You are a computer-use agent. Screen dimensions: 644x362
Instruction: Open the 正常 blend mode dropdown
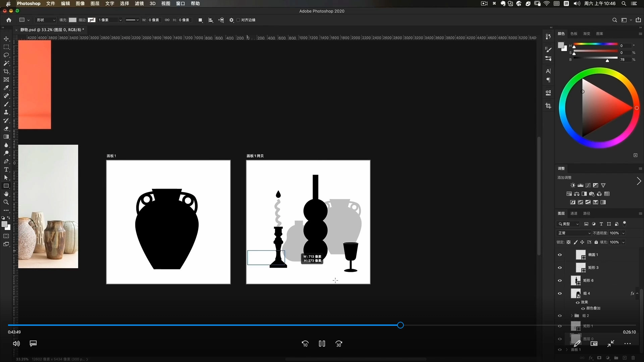574,233
